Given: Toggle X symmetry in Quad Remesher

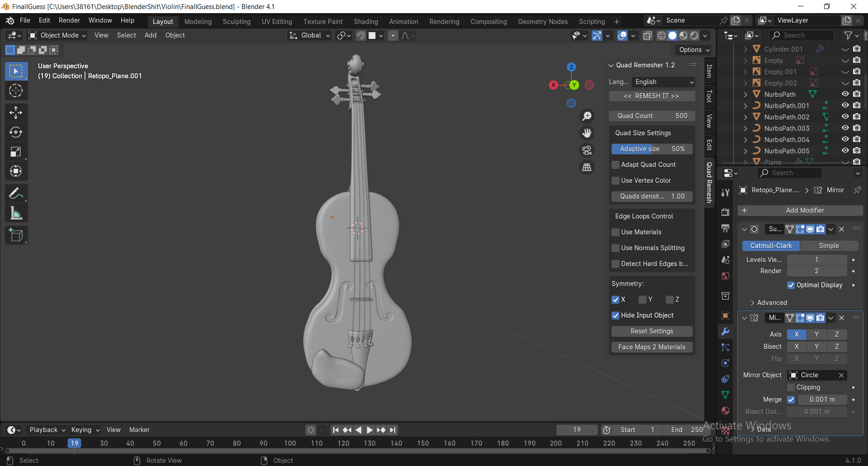Looking at the screenshot, I should (x=616, y=300).
